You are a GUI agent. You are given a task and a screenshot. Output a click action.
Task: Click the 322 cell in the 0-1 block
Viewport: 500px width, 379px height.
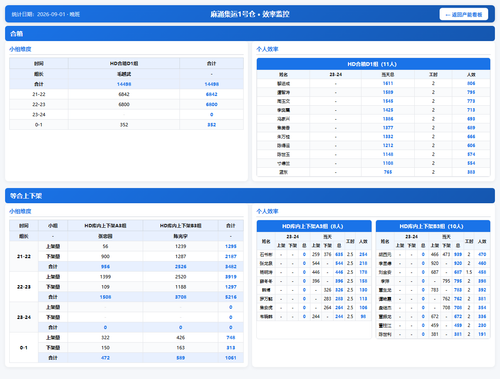coord(105,338)
